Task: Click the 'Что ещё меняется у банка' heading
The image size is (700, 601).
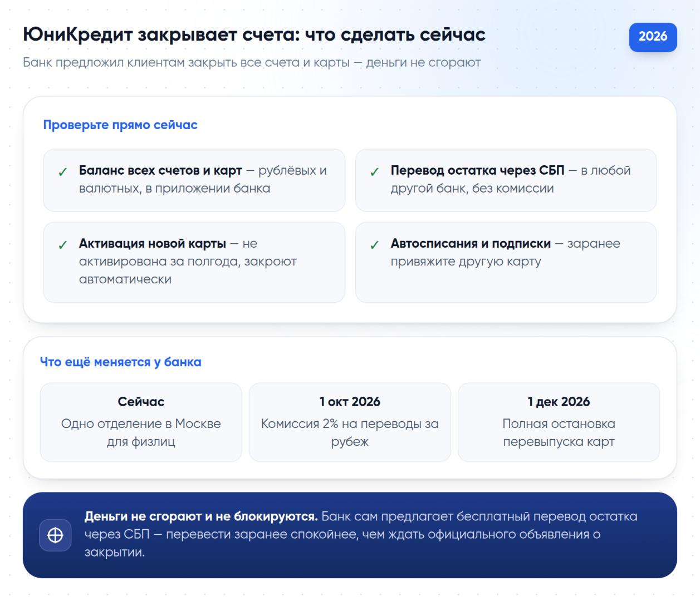Action: (121, 362)
